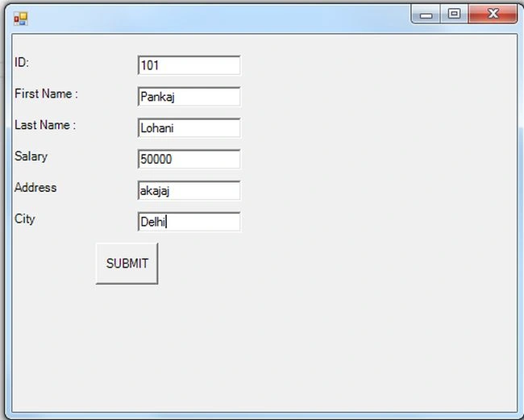This screenshot has width=524, height=420.
Task: Click the "City" label
Action: [25, 219]
